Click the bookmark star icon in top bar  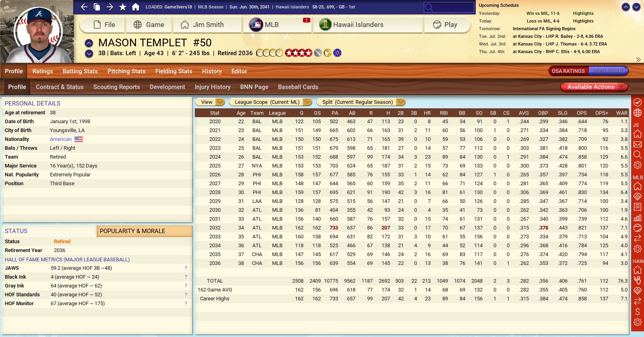tap(123, 7)
